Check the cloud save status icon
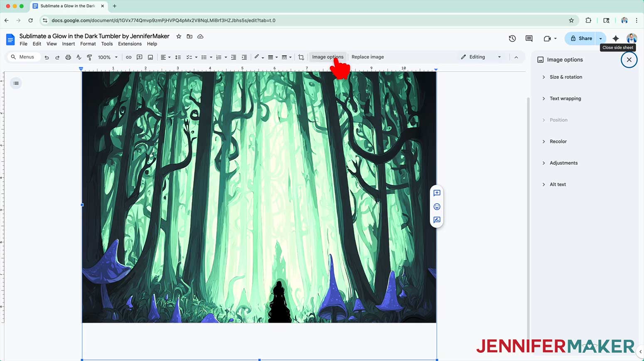 200,37
